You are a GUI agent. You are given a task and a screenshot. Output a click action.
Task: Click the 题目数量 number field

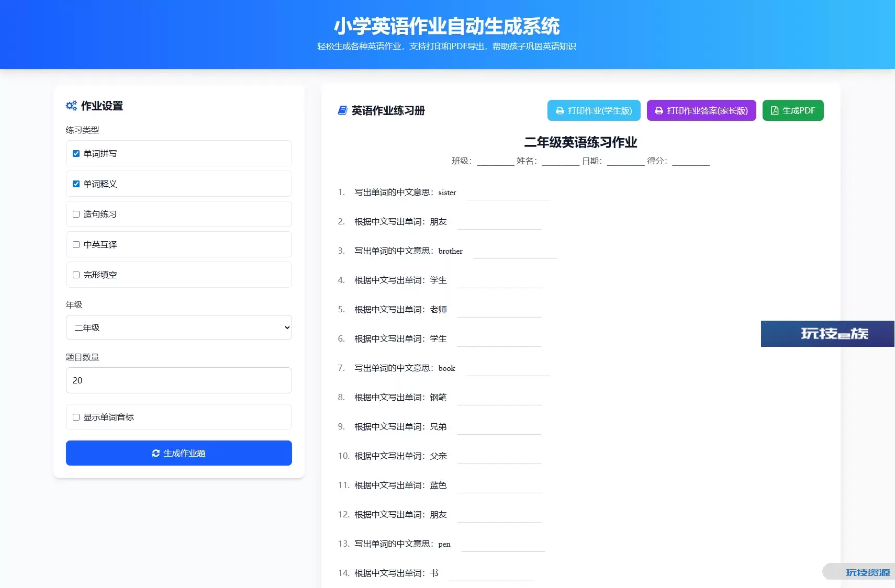pyautogui.click(x=178, y=380)
